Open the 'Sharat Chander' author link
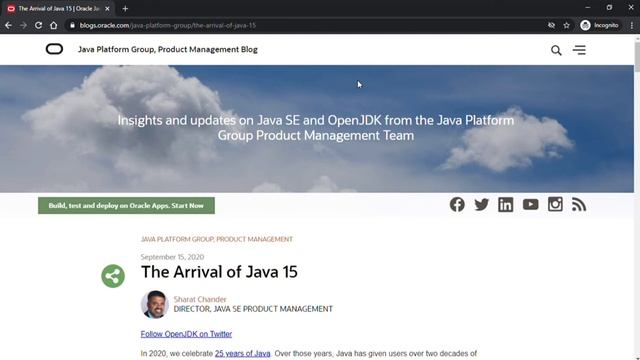 200,299
